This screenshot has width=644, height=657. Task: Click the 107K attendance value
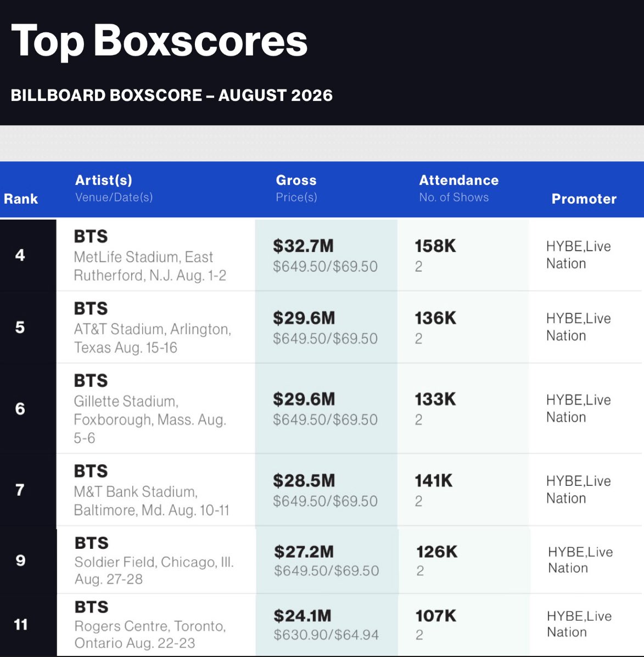436,616
